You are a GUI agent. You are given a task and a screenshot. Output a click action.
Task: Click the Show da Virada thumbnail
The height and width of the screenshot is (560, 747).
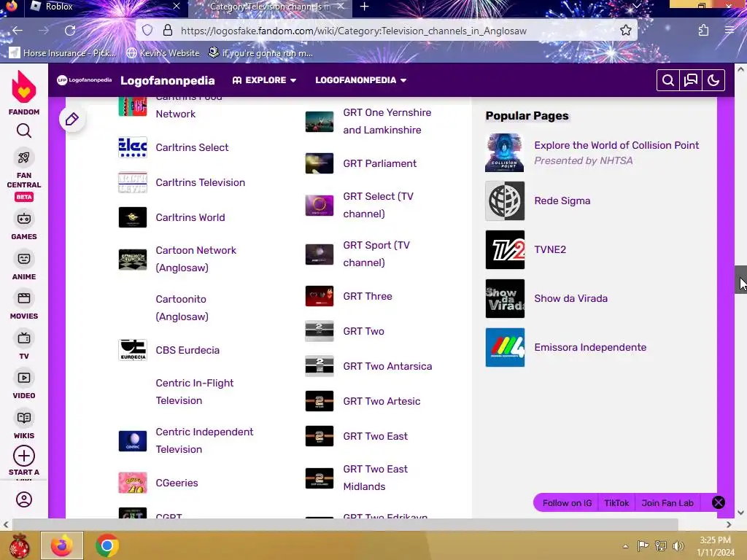click(x=505, y=298)
